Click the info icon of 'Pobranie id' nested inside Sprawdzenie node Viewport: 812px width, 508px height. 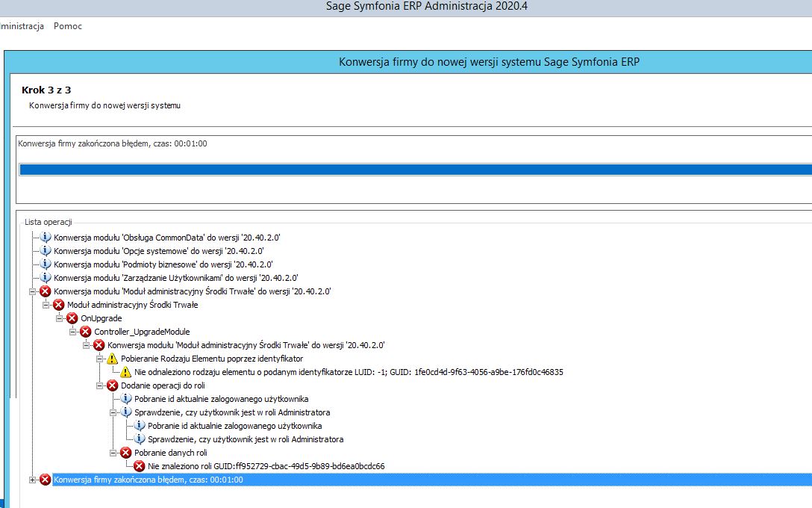click(x=140, y=426)
